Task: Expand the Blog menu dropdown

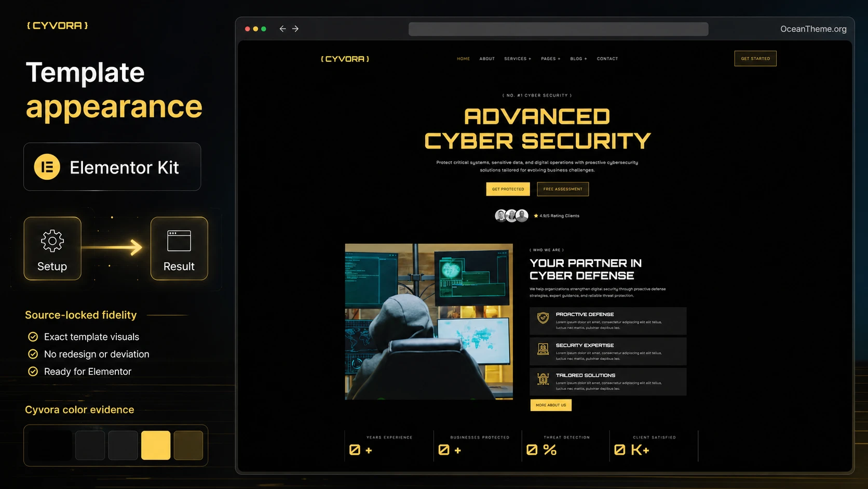Action: tap(578, 59)
